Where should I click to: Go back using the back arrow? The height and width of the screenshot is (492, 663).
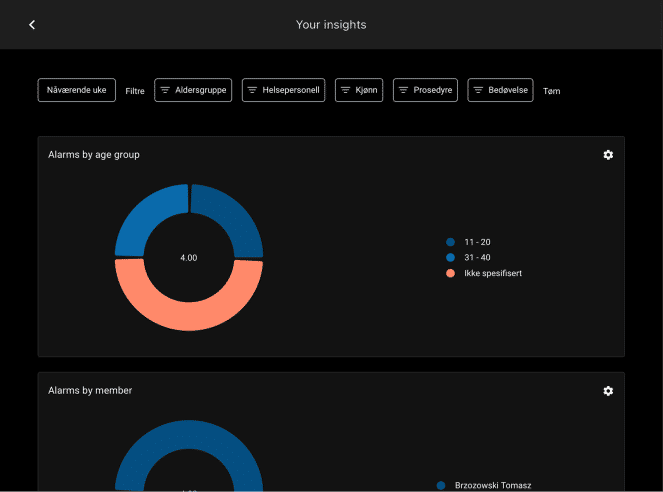pos(32,25)
